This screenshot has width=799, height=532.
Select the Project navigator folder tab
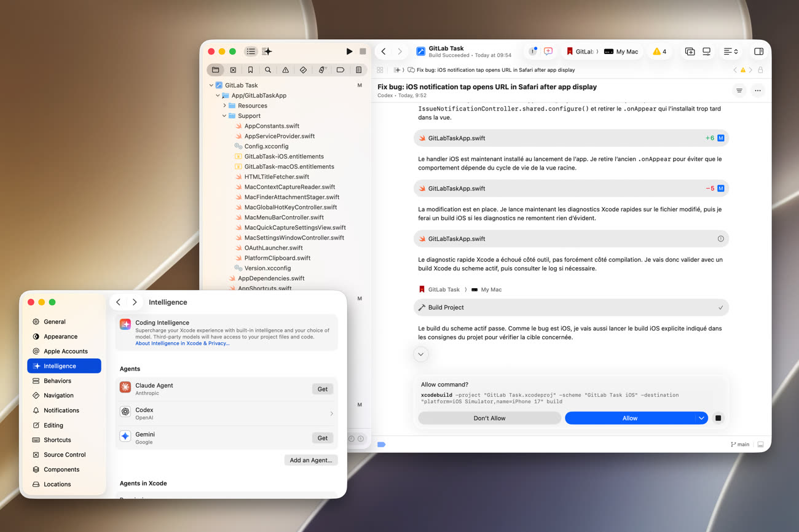[215, 70]
